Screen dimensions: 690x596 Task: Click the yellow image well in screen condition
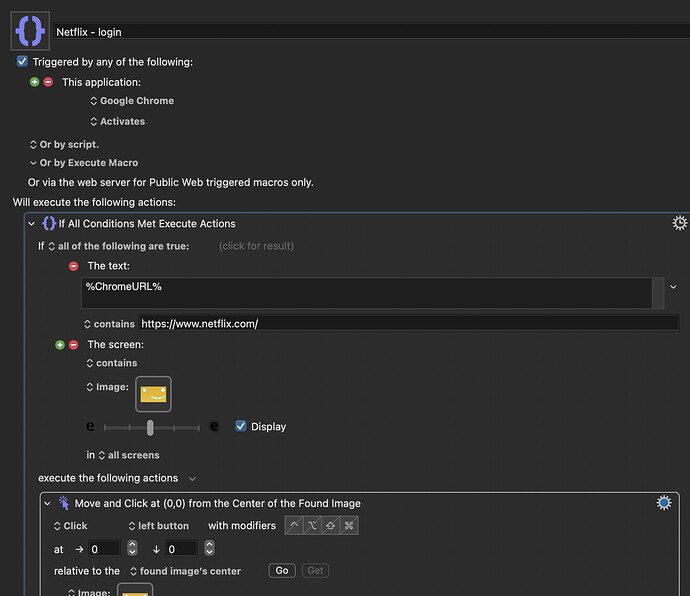[x=153, y=394]
